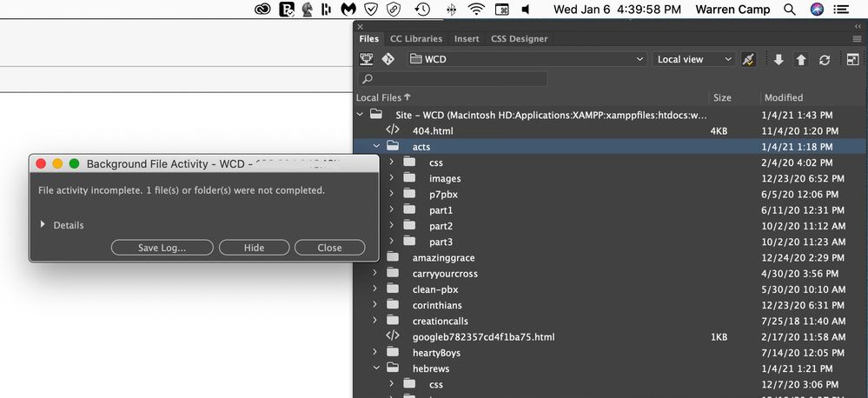The height and width of the screenshot is (398, 868).
Task: Click the Get files down arrow
Action: tap(779, 60)
